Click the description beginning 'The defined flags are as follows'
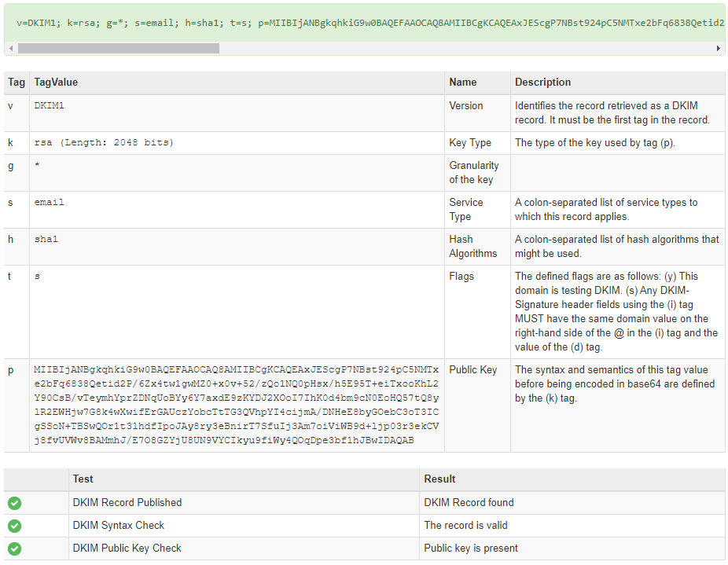The image size is (728, 565). [616, 311]
